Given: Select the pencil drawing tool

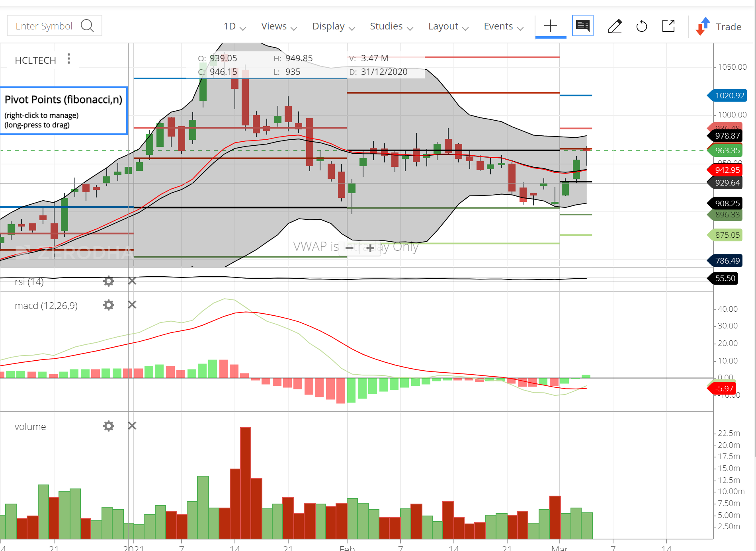Looking at the screenshot, I should tap(615, 26).
